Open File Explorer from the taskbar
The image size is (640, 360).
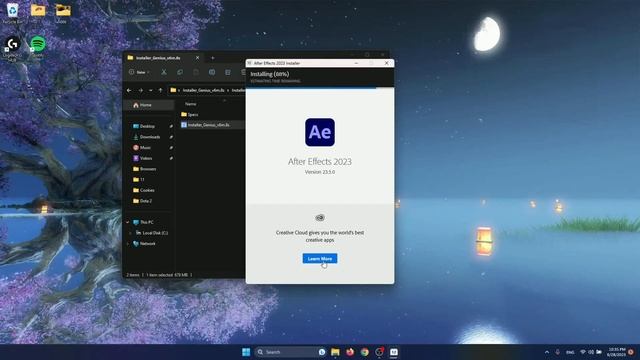(x=335, y=352)
